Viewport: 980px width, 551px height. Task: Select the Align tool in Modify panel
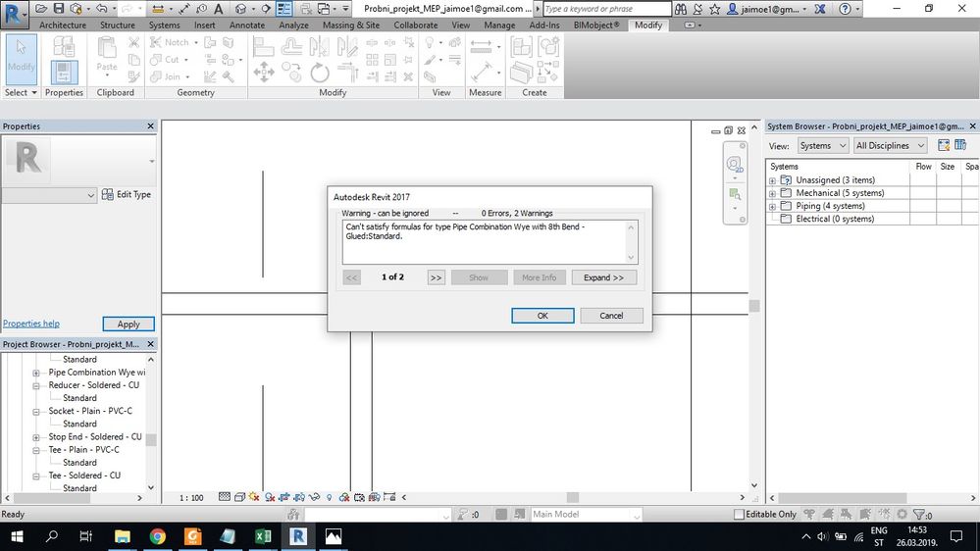pos(264,46)
